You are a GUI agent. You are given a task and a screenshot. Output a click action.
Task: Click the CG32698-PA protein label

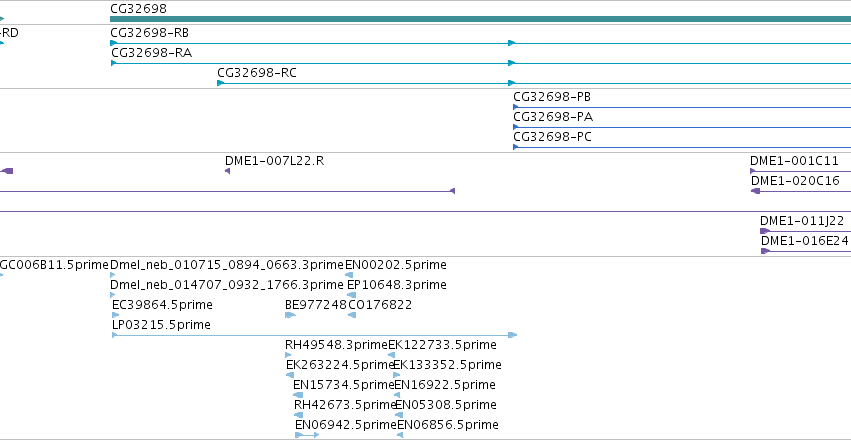(x=553, y=117)
